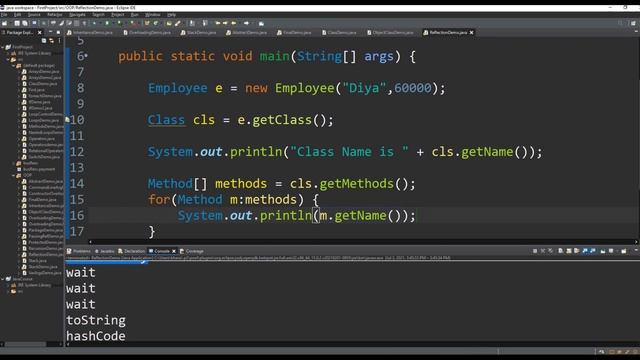Close the Console view tab
This screenshot has height=360, width=640.
(174, 251)
